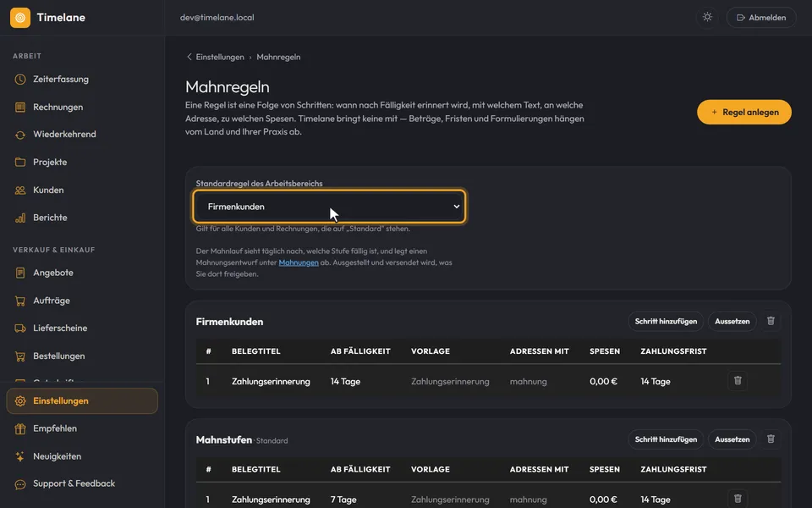Viewport: 812px width, 508px height.
Task: Go back via Einstellungen breadcrumb chevron
Action: (x=189, y=57)
